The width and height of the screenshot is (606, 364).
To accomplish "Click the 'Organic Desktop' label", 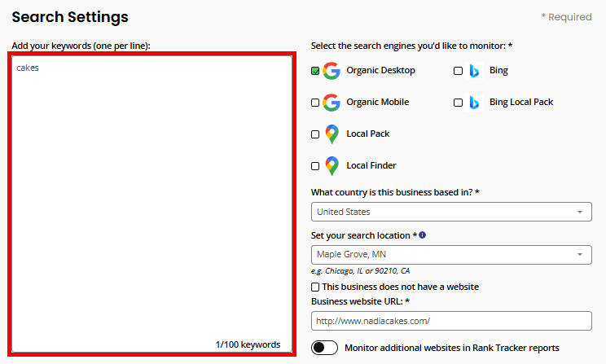I will [x=380, y=70].
